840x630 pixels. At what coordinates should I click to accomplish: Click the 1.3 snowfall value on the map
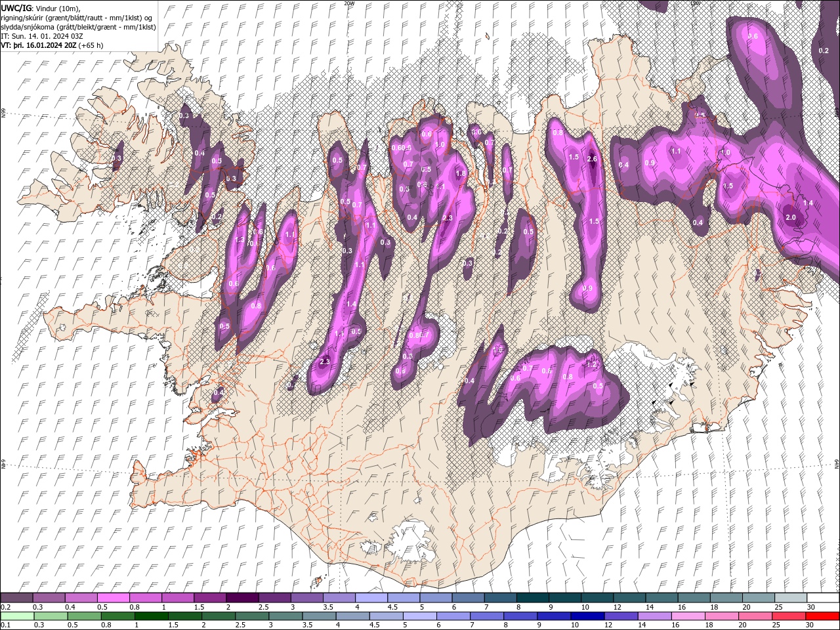coord(240,240)
